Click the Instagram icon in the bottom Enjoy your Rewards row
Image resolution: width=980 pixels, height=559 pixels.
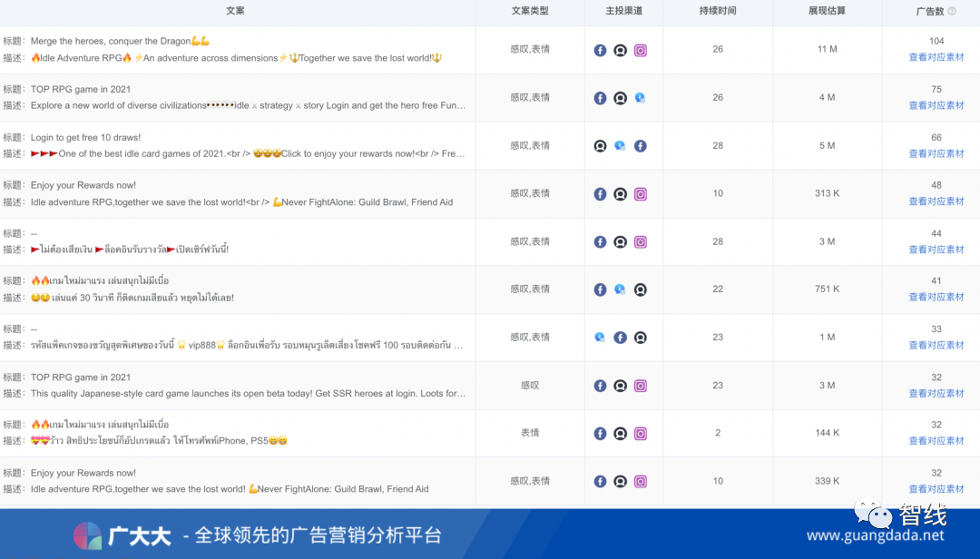tap(642, 481)
